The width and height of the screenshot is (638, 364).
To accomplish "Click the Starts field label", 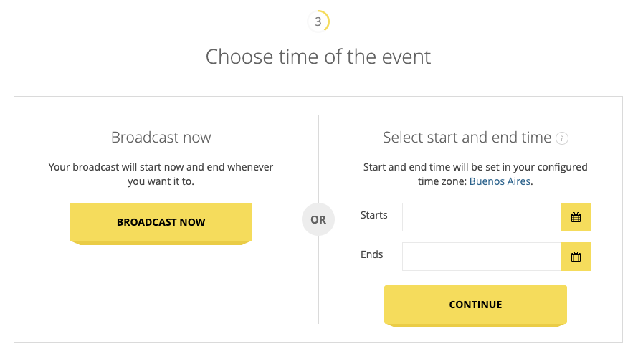I will [373, 215].
